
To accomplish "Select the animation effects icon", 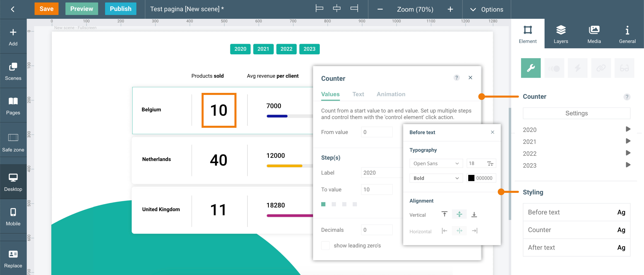I will pyautogui.click(x=554, y=68).
